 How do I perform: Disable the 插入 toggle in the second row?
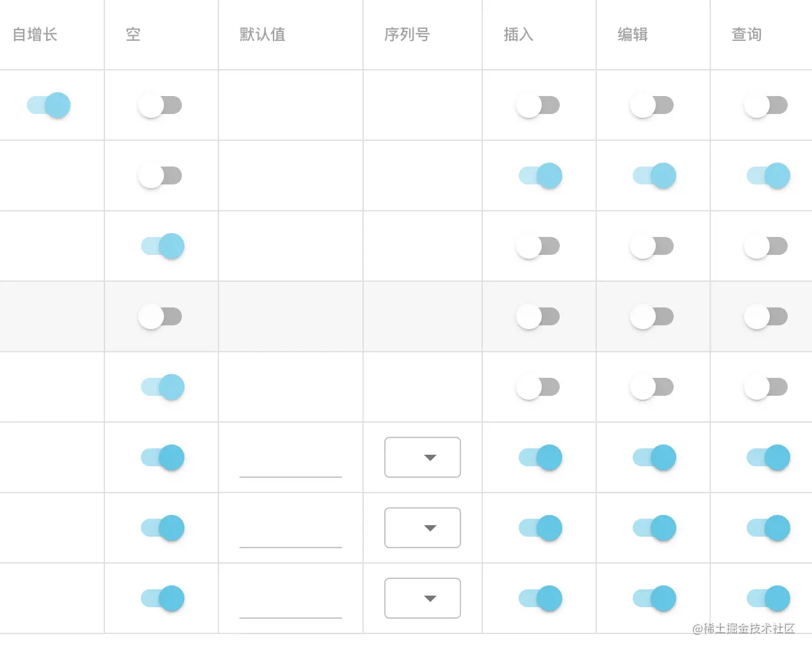click(x=538, y=175)
